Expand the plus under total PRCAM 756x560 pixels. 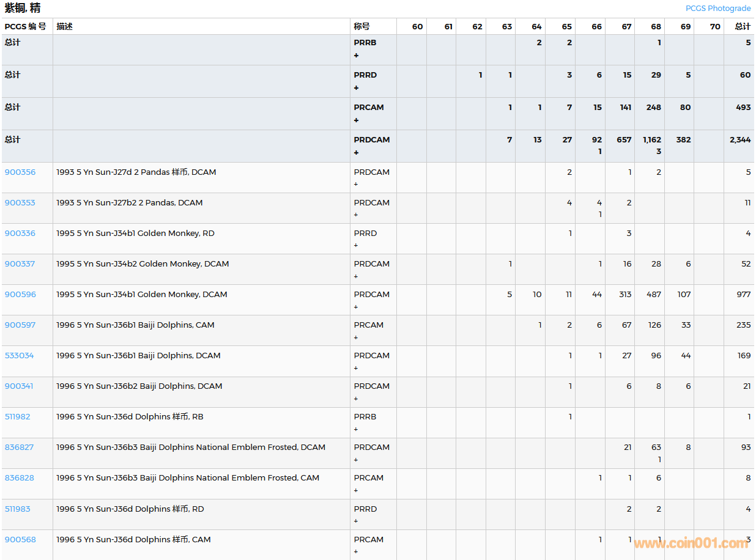click(x=356, y=120)
